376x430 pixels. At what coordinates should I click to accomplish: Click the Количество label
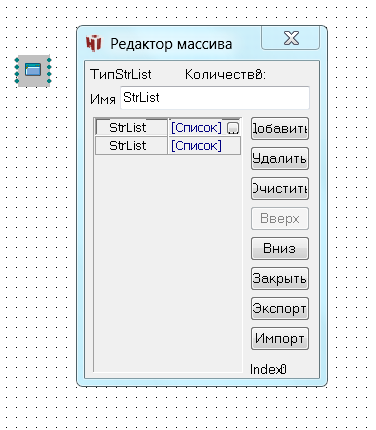pos(222,74)
